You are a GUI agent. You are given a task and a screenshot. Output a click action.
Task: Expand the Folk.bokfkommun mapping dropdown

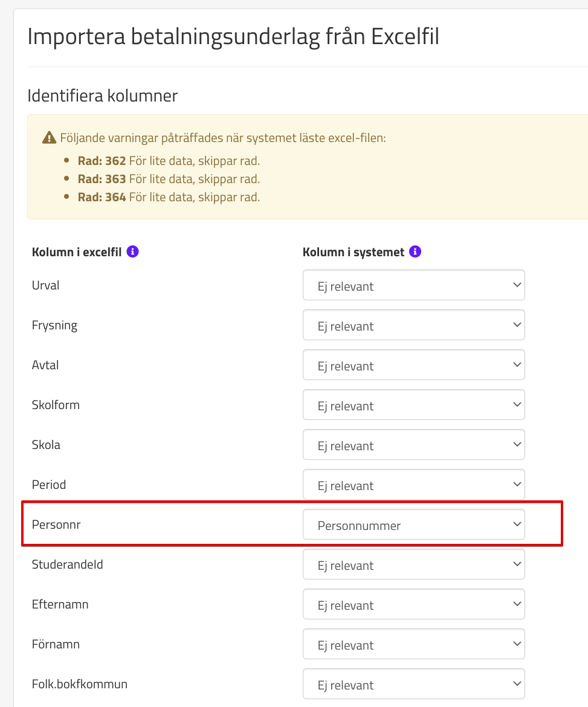[413, 685]
